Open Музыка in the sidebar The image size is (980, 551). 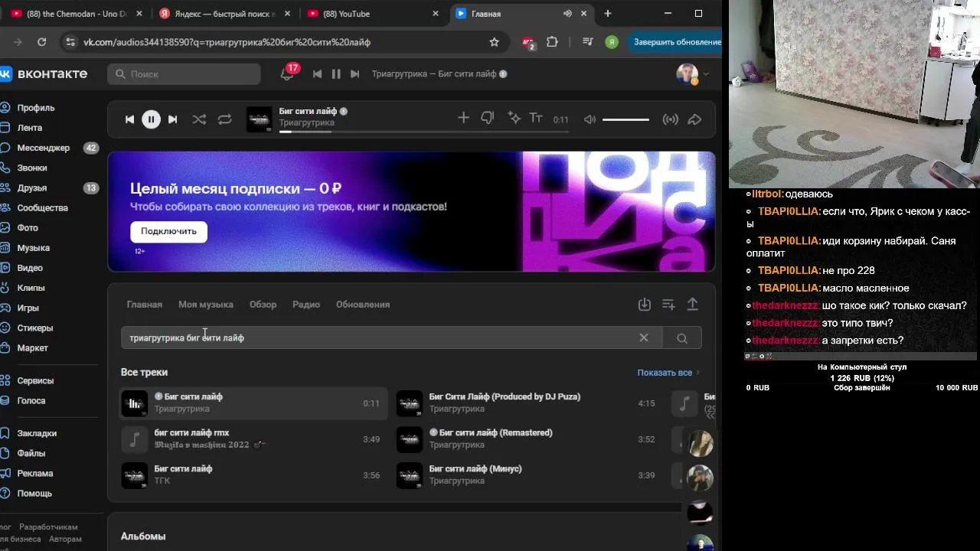(x=34, y=248)
